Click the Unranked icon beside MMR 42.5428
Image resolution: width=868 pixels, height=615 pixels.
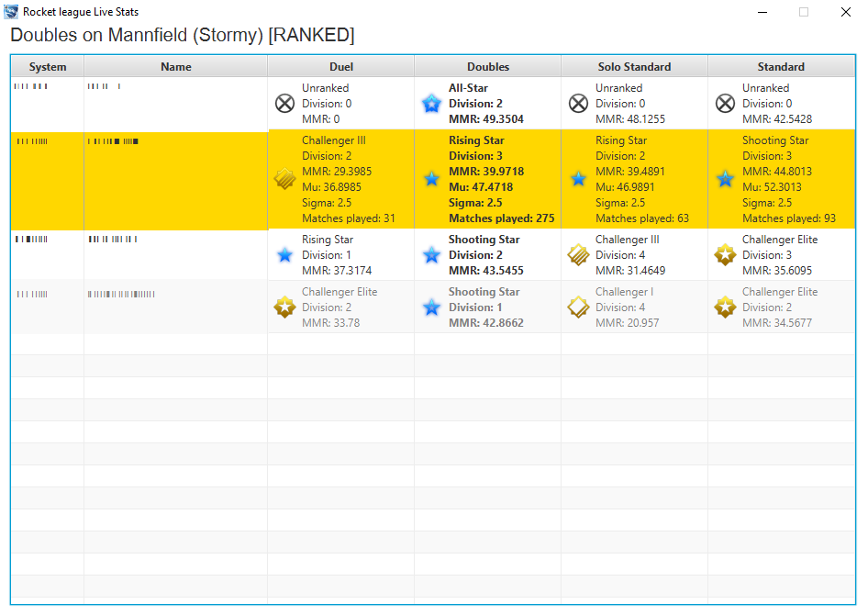point(725,104)
